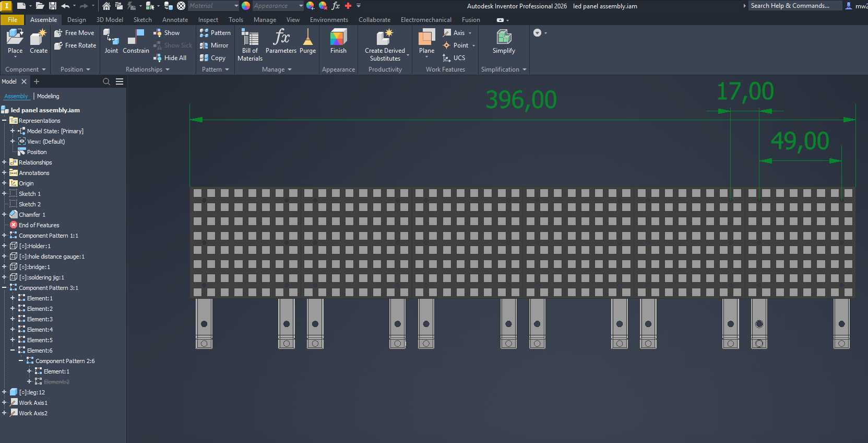868x443 pixels.
Task: Collapse the Component Pattern 3:1 node
Action: coord(4,288)
